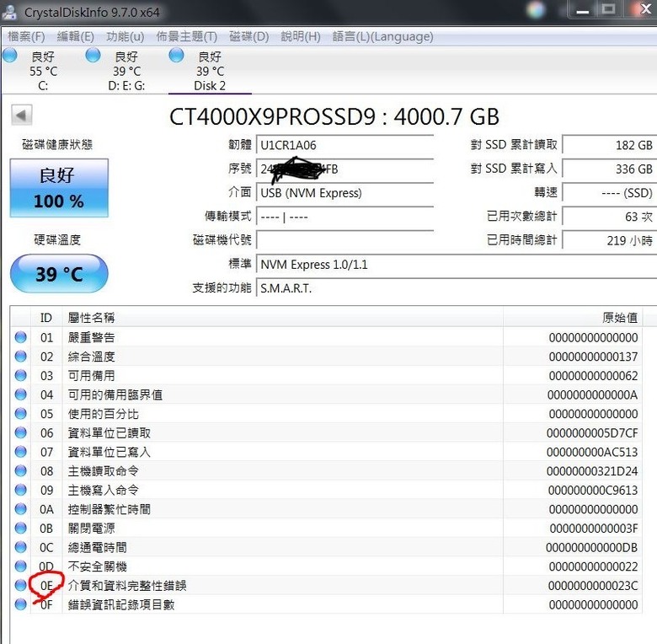
Task: Select attribute name 控制器繁忙時間
Action: pos(109,509)
